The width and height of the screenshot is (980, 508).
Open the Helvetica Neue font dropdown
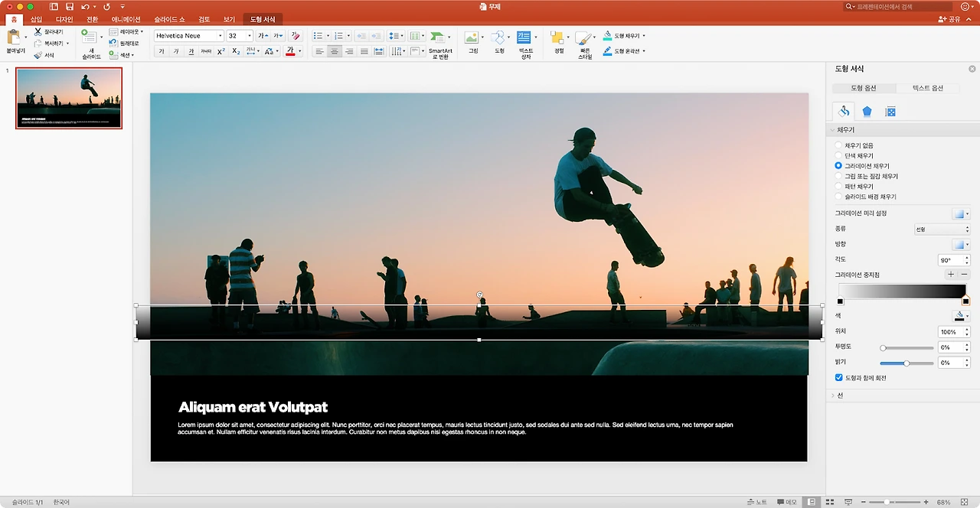pyautogui.click(x=220, y=36)
